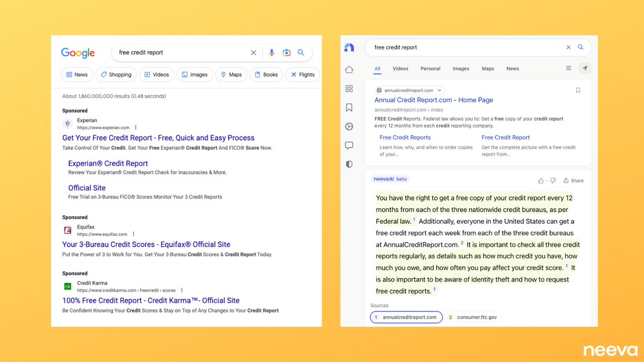Open Neeva sidebar chat bubble icon

point(349,145)
